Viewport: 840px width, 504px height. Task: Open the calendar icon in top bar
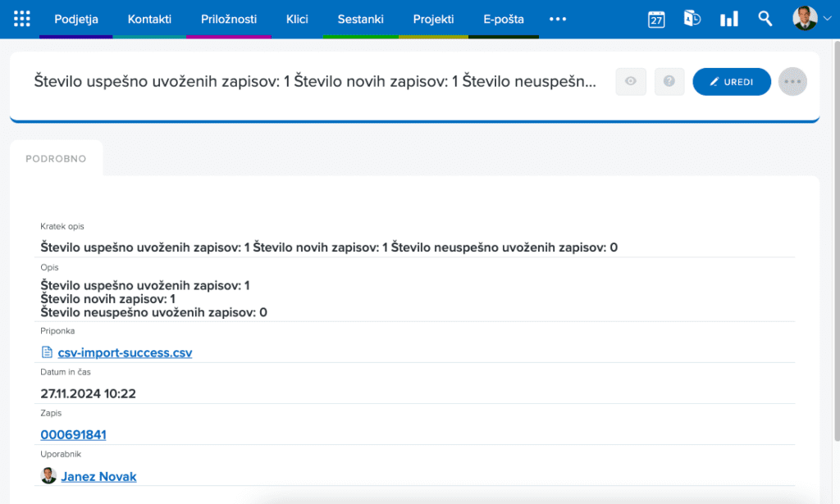point(656,20)
